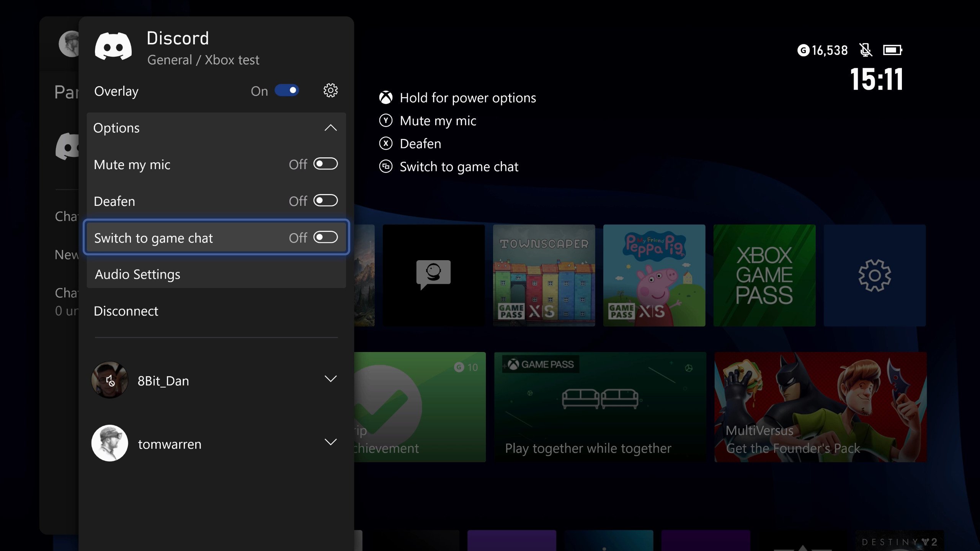Open Discord overlay settings gear
The width and height of the screenshot is (980, 551).
[x=330, y=90]
